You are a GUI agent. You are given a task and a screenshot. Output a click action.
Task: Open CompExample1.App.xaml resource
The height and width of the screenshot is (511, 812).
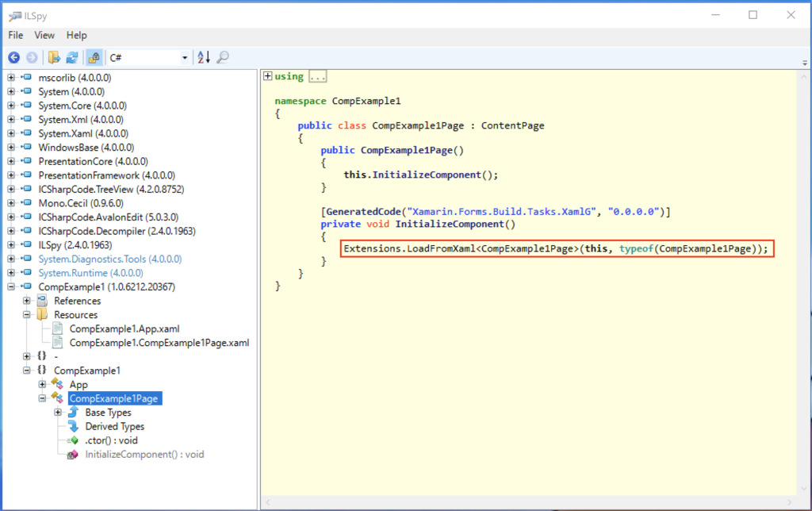tap(124, 329)
